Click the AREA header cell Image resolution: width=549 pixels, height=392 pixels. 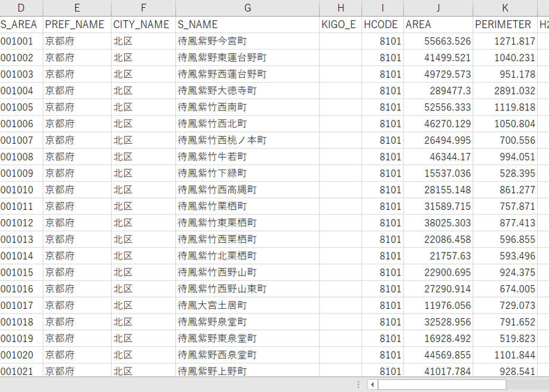438,24
